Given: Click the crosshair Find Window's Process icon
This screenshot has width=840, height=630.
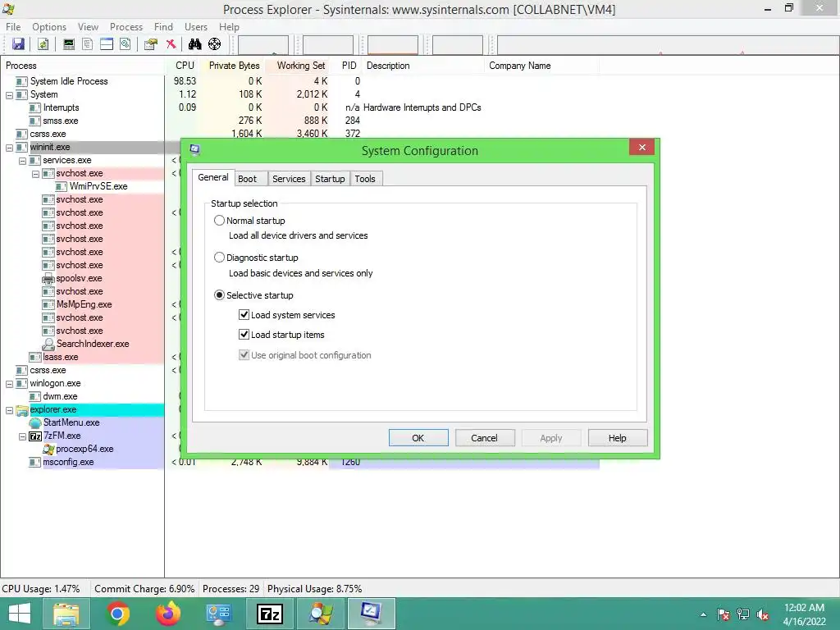Looking at the screenshot, I should [214, 44].
